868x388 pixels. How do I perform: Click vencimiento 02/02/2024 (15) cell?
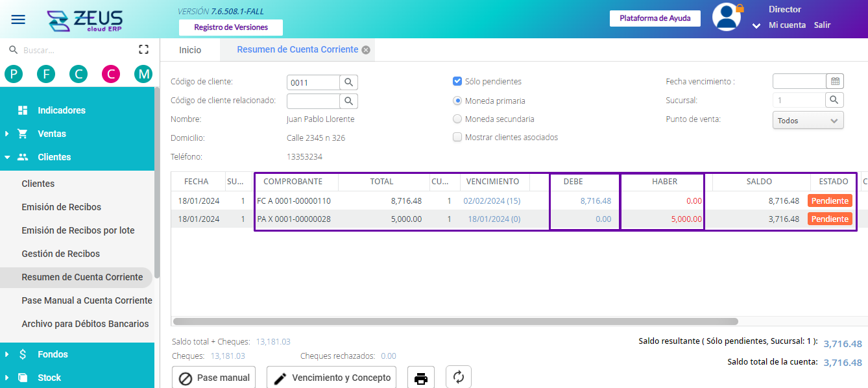492,201
